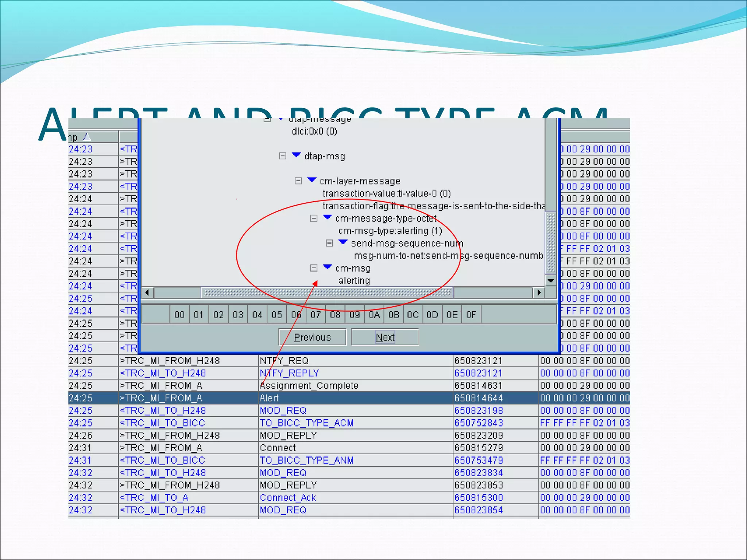Click the 650823209 ID cell
Screen dimensions: 747x560
click(x=496, y=435)
